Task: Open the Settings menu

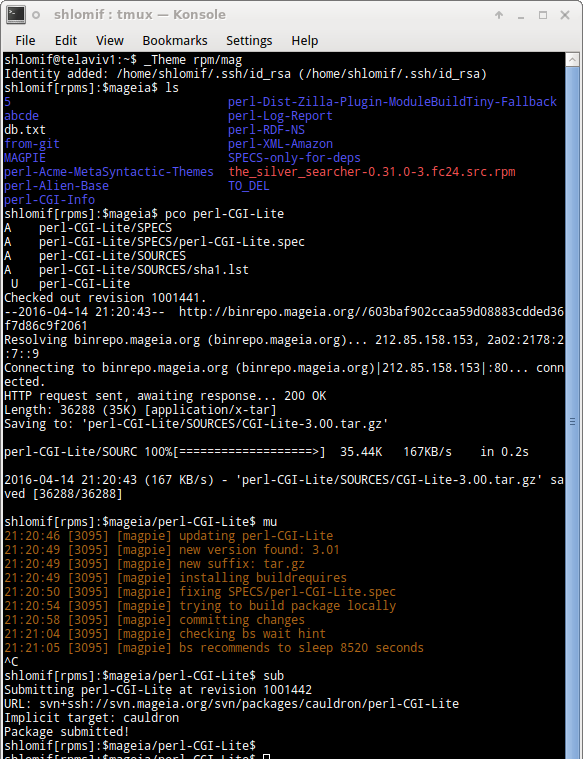Action: [249, 41]
